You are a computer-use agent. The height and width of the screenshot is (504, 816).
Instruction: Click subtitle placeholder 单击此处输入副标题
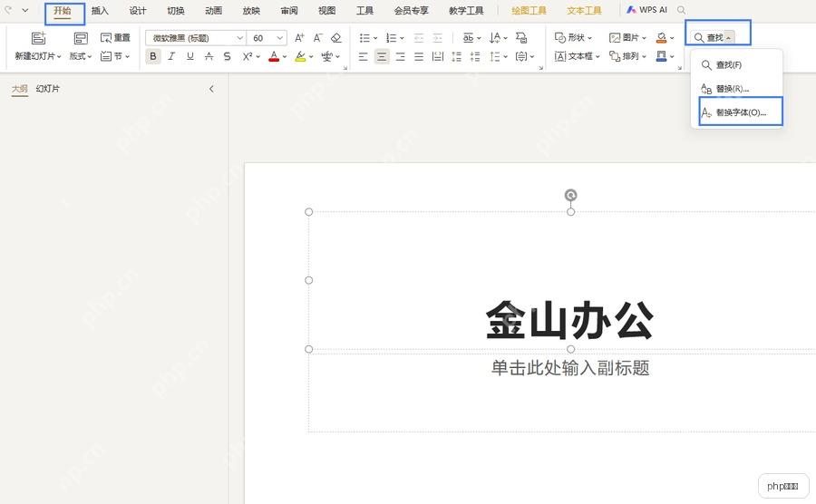pos(570,368)
